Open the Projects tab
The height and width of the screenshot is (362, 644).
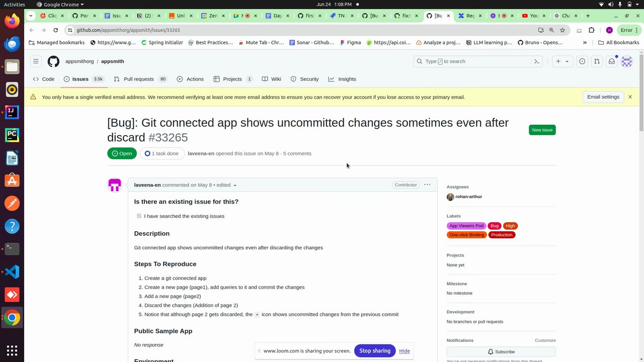pos(233,79)
